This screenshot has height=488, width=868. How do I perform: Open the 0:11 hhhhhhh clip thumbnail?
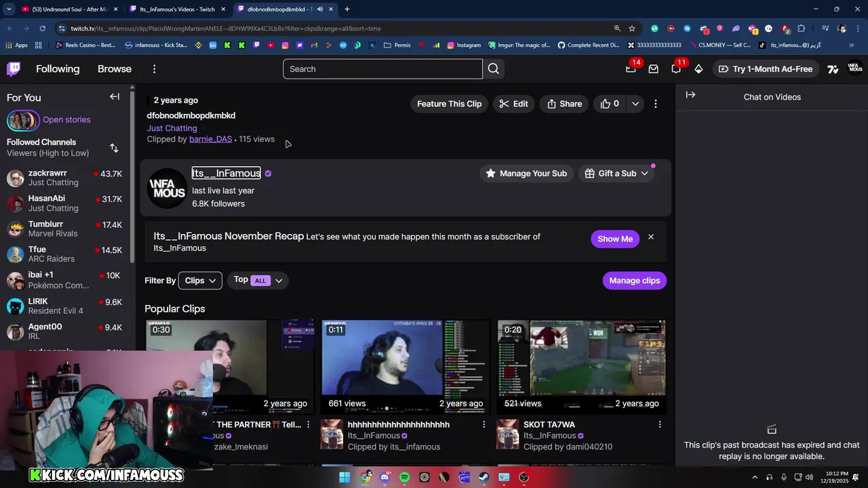pyautogui.click(x=406, y=367)
